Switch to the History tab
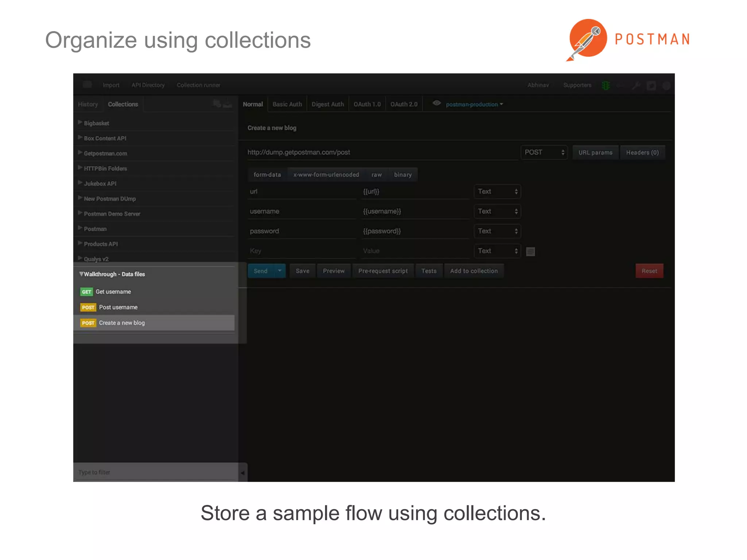Viewport: 747px width, 560px height. point(88,104)
